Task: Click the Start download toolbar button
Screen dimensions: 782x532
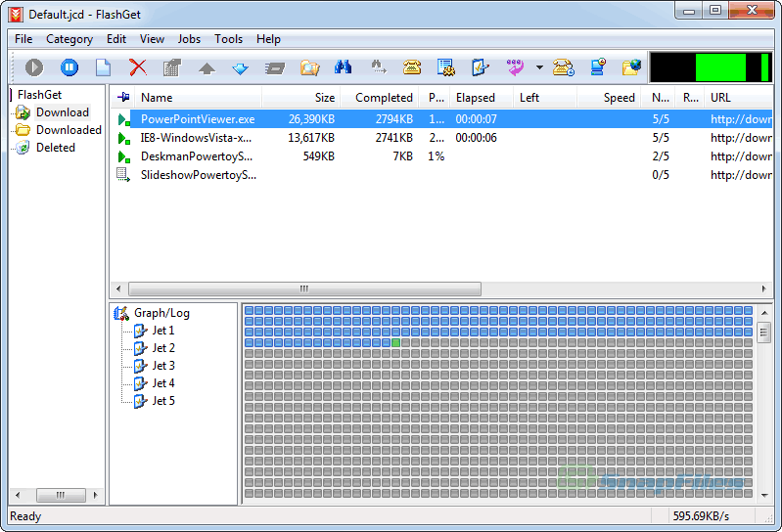Action: (34, 67)
